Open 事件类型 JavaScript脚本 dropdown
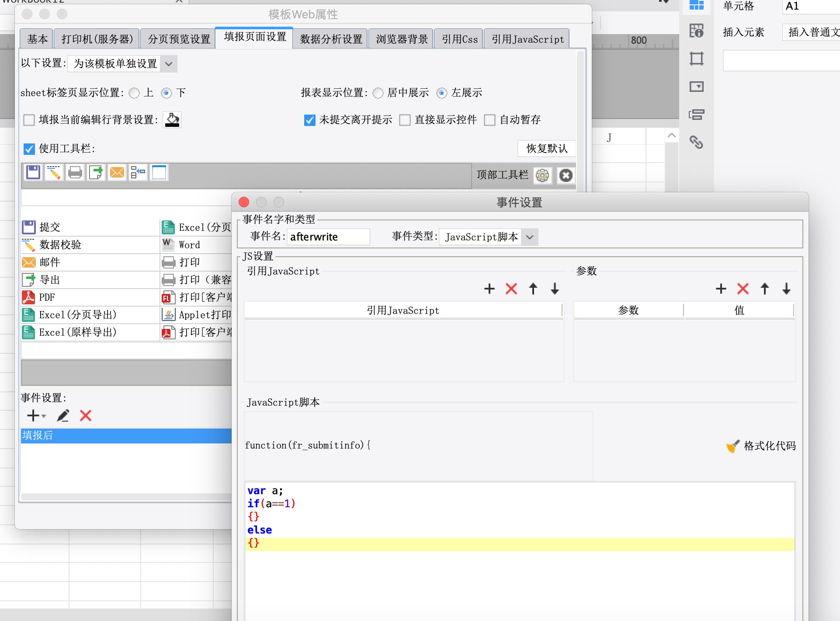The width and height of the screenshot is (840, 621). 489,237
